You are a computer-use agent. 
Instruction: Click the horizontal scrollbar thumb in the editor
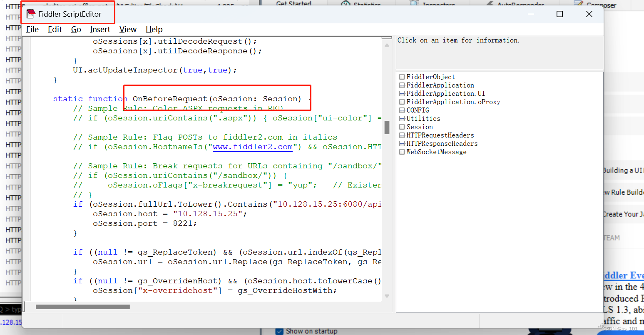pos(83,307)
